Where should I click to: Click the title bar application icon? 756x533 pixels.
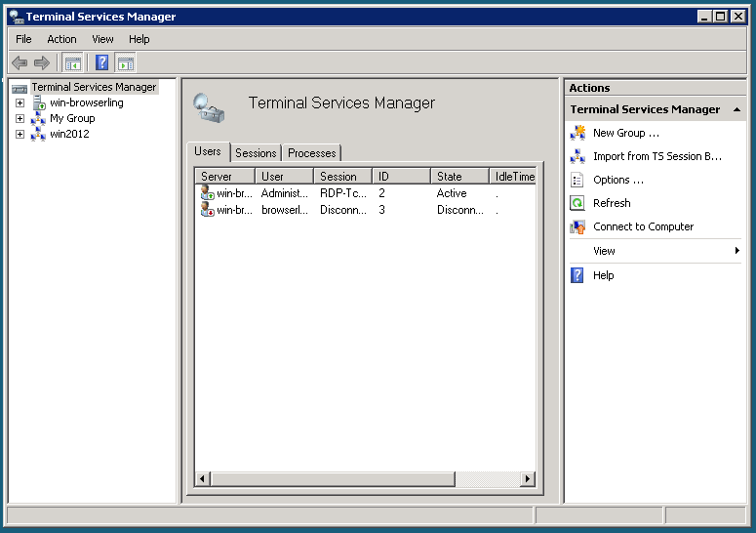[17, 17]
